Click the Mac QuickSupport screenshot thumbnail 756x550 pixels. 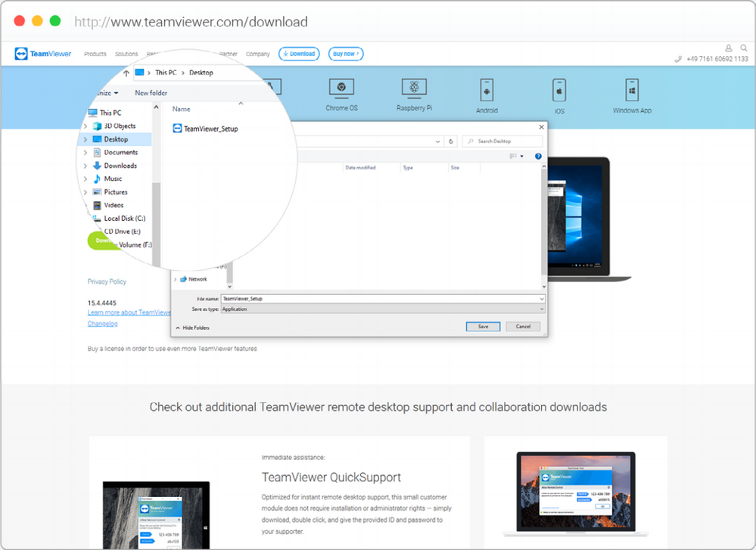(x=576, y=493)
